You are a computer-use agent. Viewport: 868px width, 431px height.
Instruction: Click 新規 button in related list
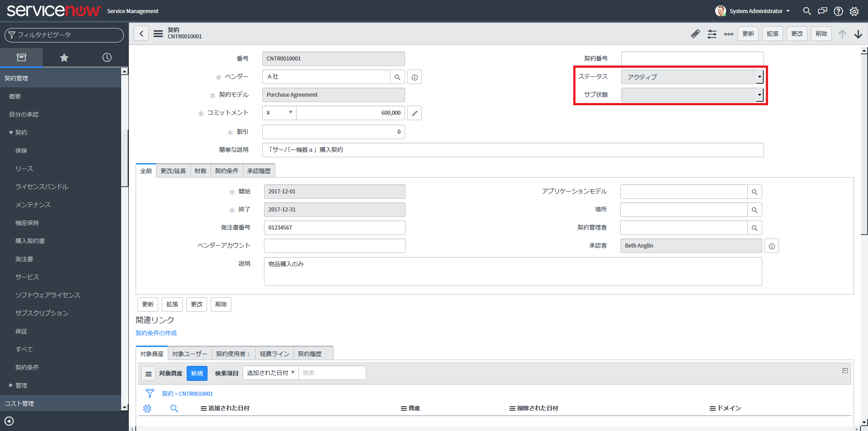pyautogui.click(x=197, y=374)
